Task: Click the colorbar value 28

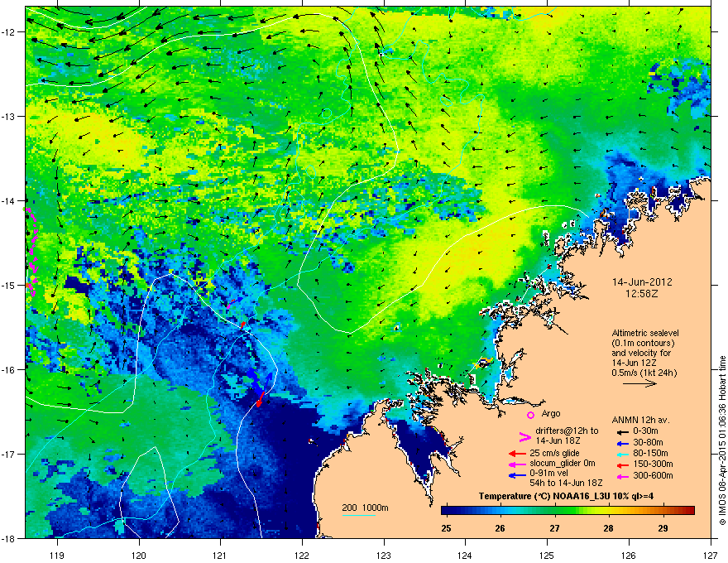Action: 609,528
